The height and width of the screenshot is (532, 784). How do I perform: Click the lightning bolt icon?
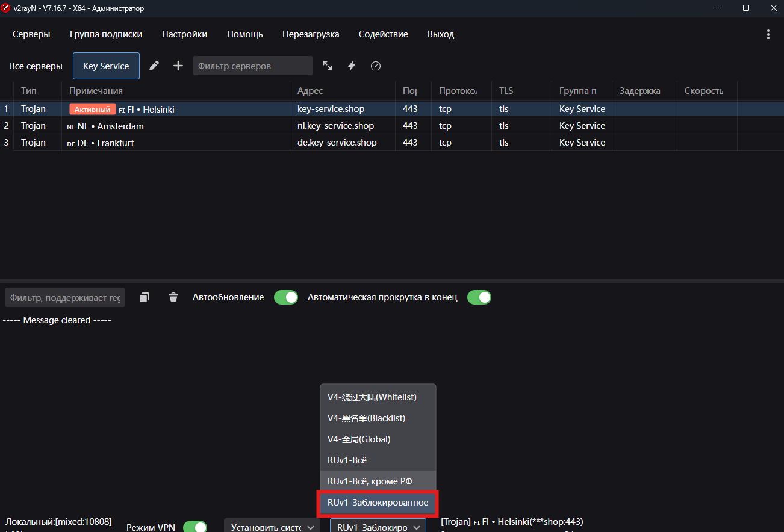coord(352,66)
